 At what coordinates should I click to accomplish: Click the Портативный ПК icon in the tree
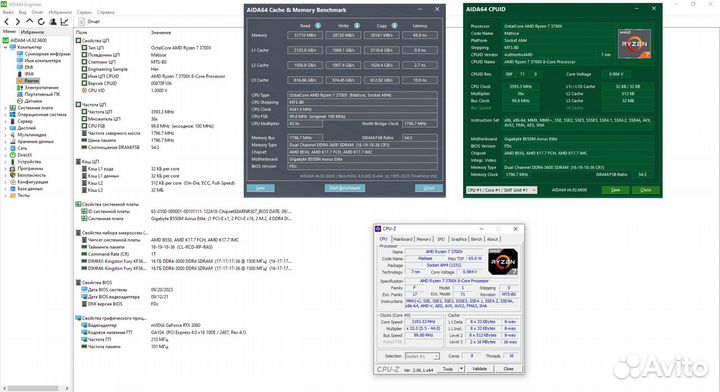20,94
